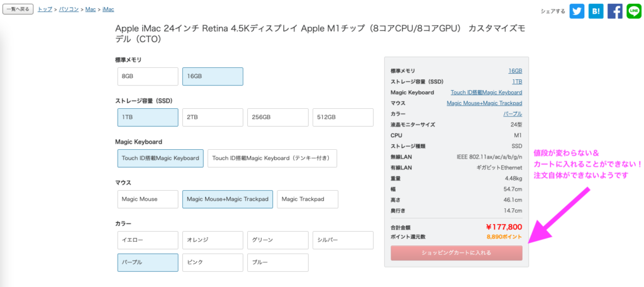This screenshot has width=644, height=287.
Task: Open iMac breadcrumb link
Action: click(x=108, y=9)
